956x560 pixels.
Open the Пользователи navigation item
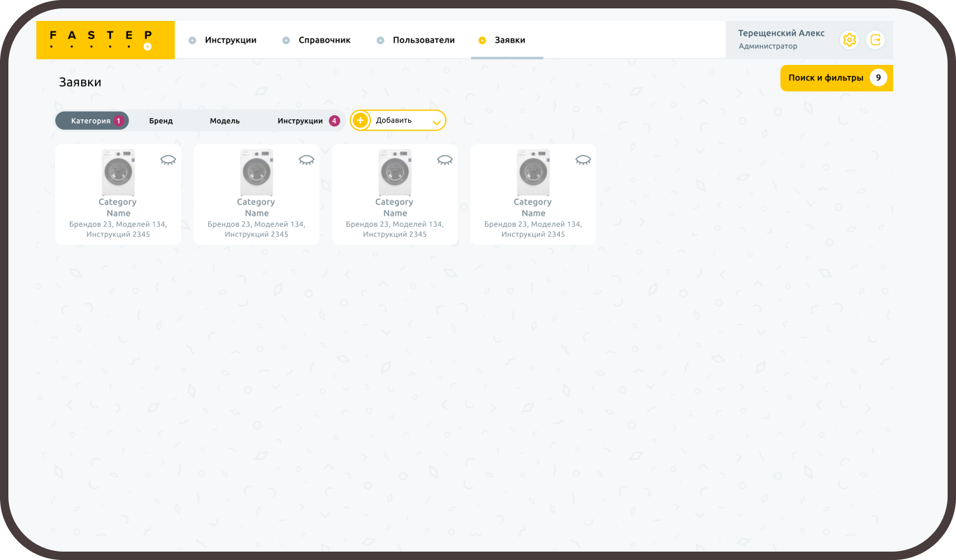(416, 40)
